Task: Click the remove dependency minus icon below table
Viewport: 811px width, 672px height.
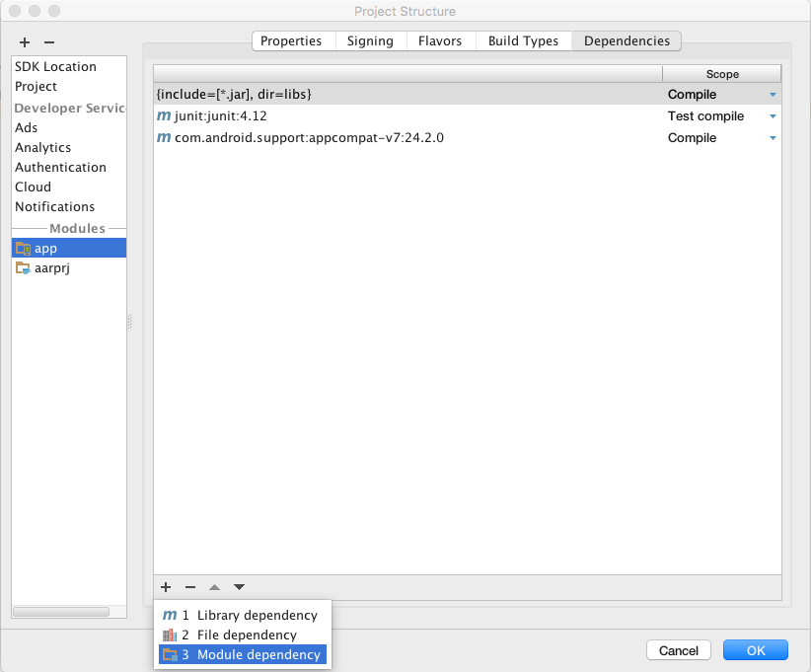Action: tap(190, 587)
